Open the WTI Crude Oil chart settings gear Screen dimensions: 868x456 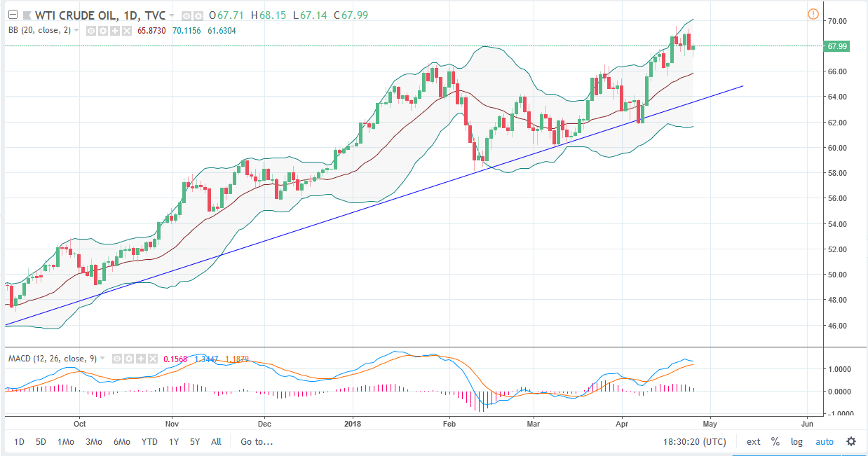(198, 15)
